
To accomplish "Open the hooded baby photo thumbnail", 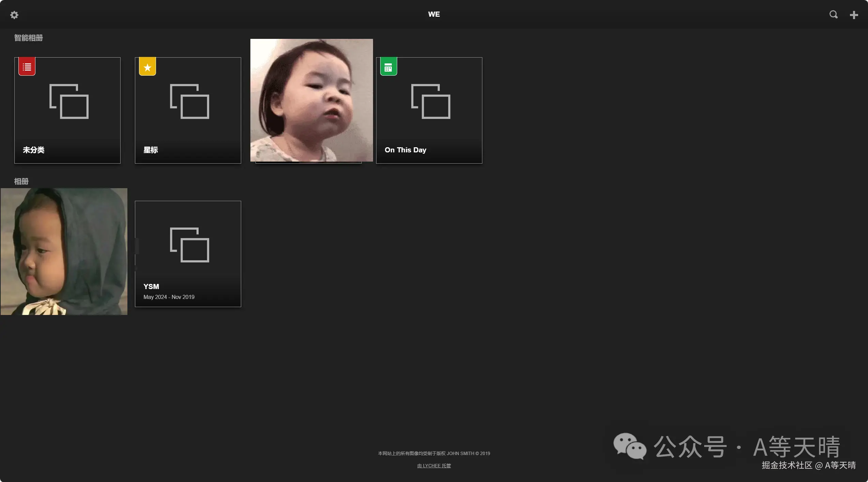I will [x=64, y=252].
